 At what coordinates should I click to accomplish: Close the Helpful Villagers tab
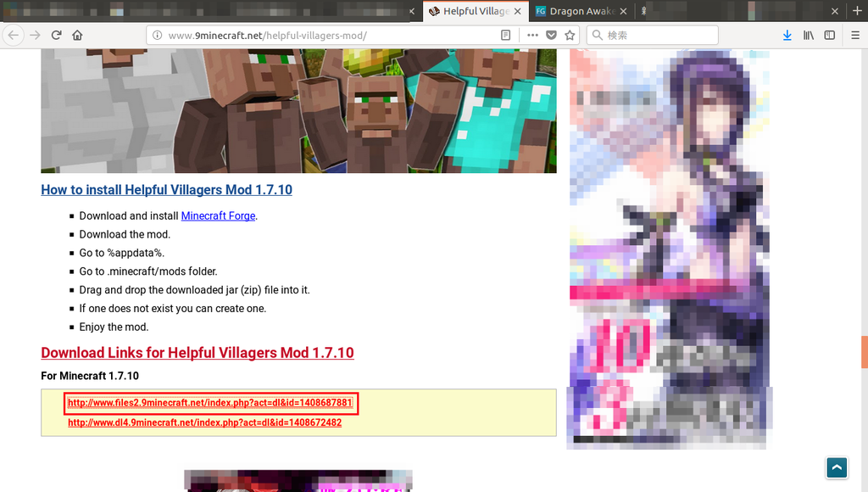(518, 11)
